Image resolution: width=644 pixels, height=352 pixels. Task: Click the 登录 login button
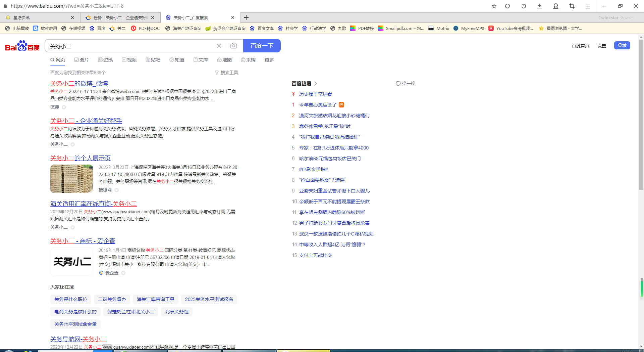[622, 45]
